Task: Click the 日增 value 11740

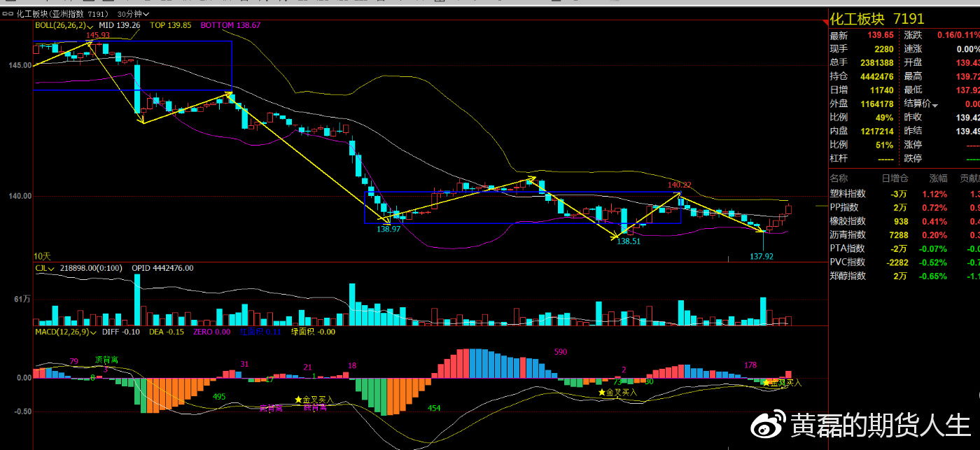Action: coord(882,90)
